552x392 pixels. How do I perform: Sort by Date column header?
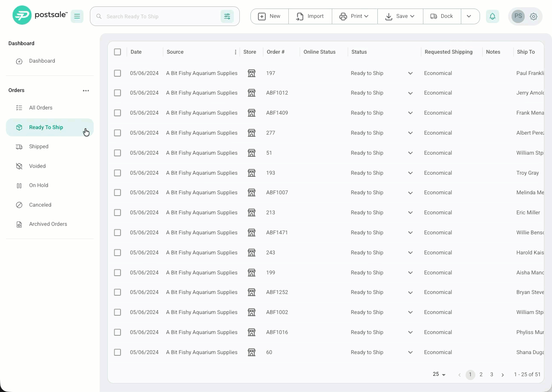136,52
